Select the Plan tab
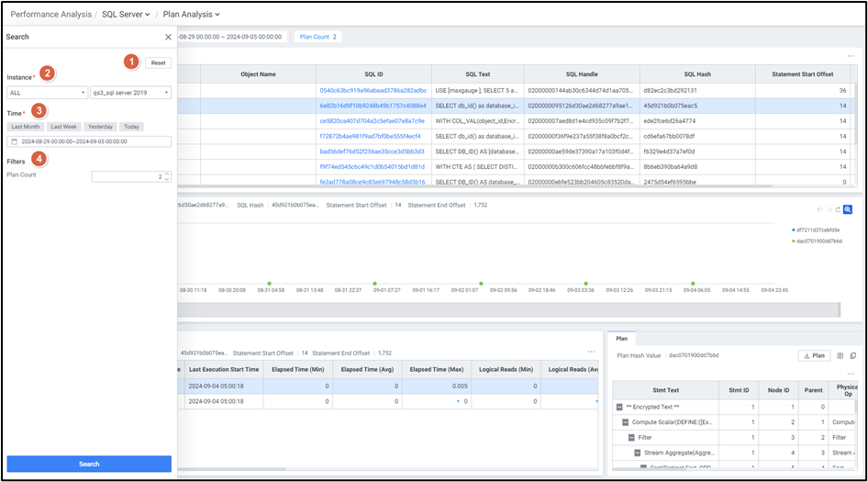 coord(621,339)
